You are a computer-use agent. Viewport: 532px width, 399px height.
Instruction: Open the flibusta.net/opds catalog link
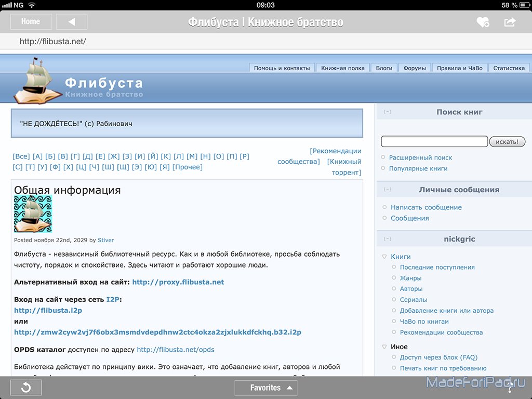(x=176, y=350)
